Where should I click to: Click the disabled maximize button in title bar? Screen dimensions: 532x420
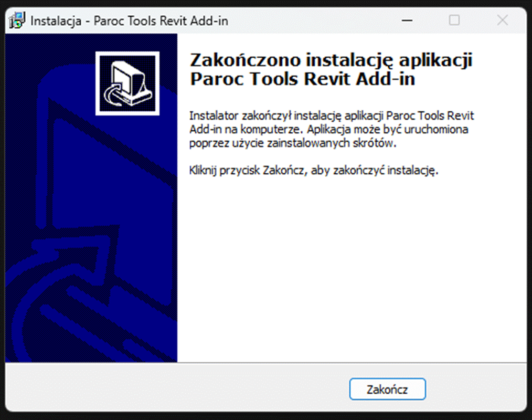(454, 21)
